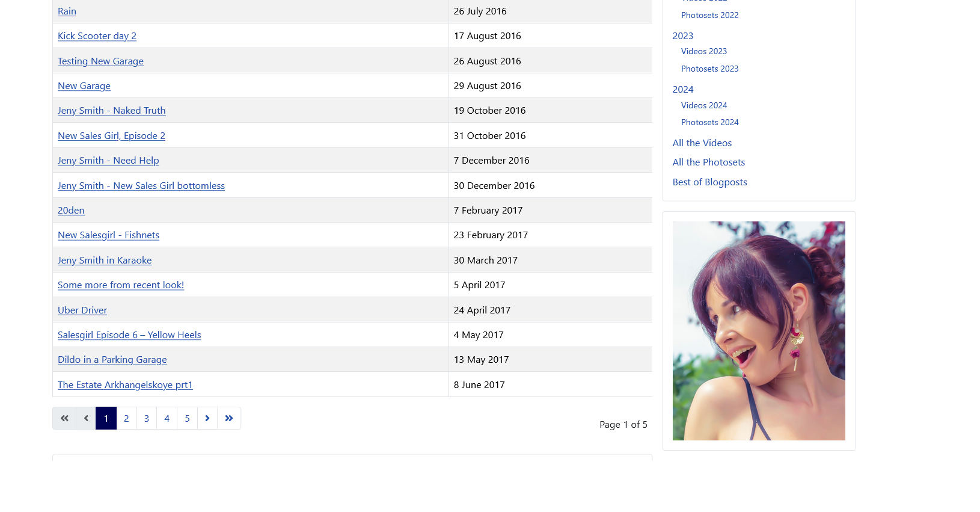
Task: Click the date 17 August 2016
Action: tap(488, 36)
